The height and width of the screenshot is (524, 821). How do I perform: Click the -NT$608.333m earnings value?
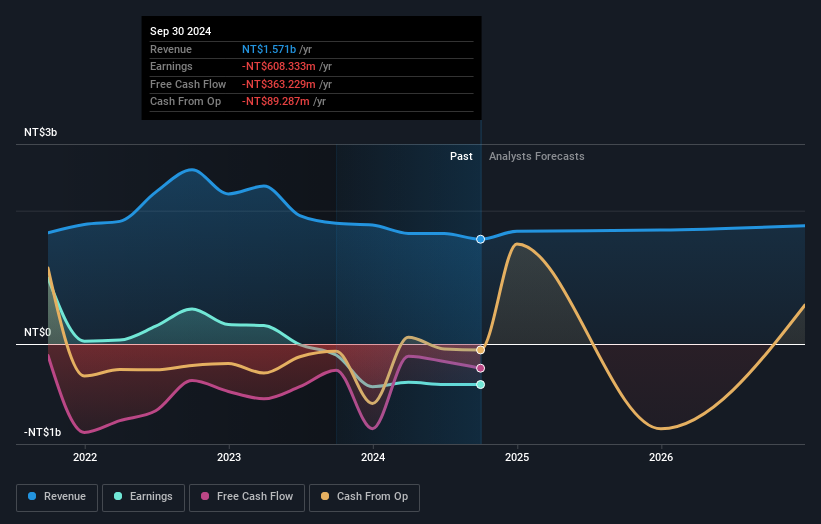click(x=279, y=66)
